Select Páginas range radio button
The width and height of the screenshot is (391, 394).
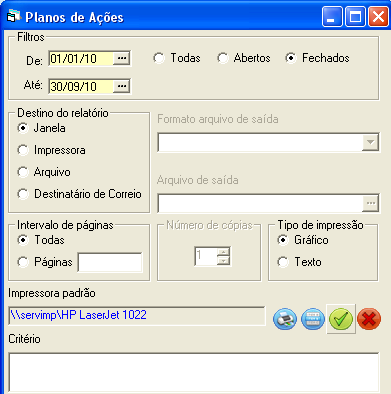(x=23, y=262)
